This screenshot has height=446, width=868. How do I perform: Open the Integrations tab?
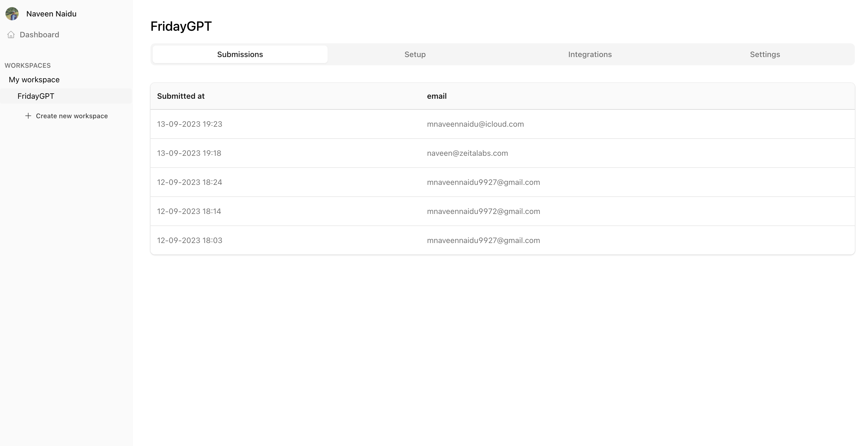click(x=590, y=54)
